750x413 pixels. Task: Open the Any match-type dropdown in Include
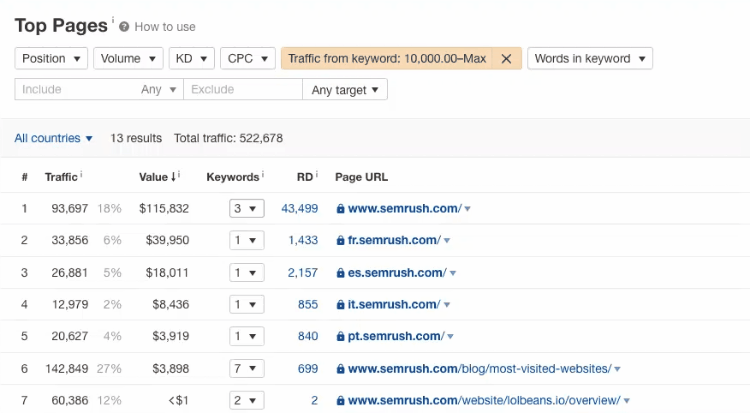pyautogui.click(x=158, y=89)
